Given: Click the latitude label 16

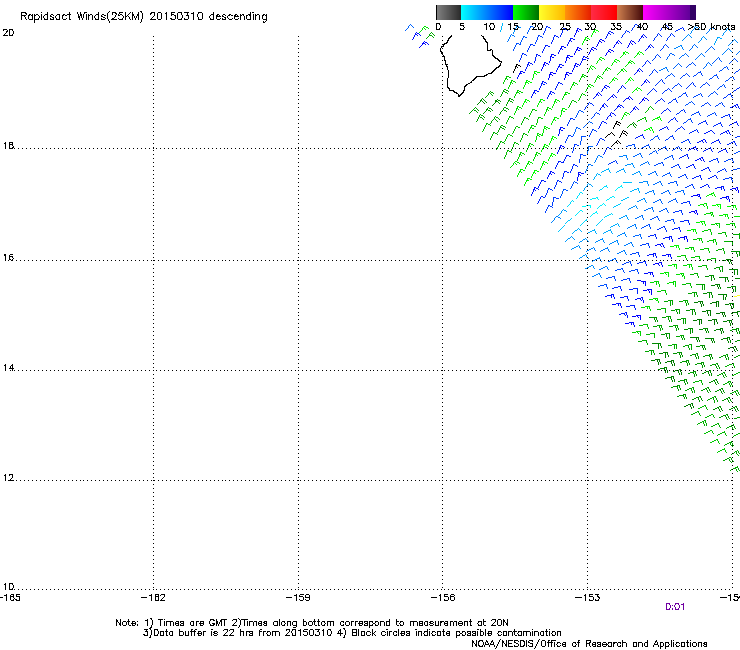Looking at the screenshot, I should pyautogui.click(x=8, y=258).
